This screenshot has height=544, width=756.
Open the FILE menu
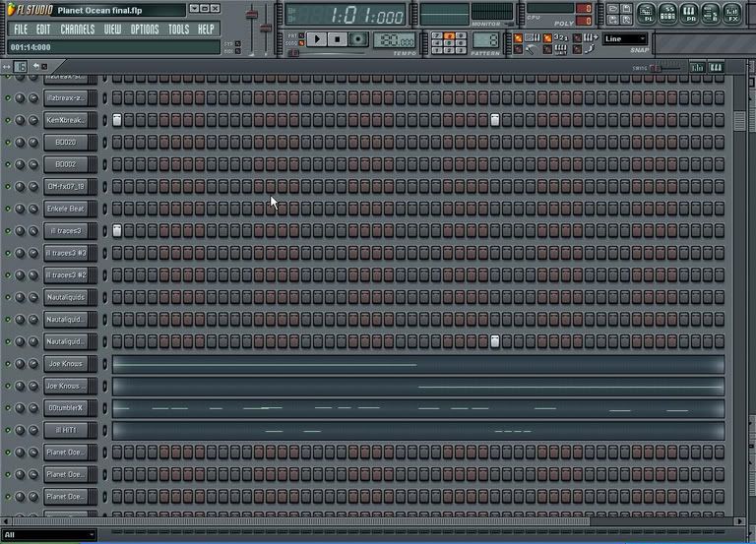coord(21,30)
